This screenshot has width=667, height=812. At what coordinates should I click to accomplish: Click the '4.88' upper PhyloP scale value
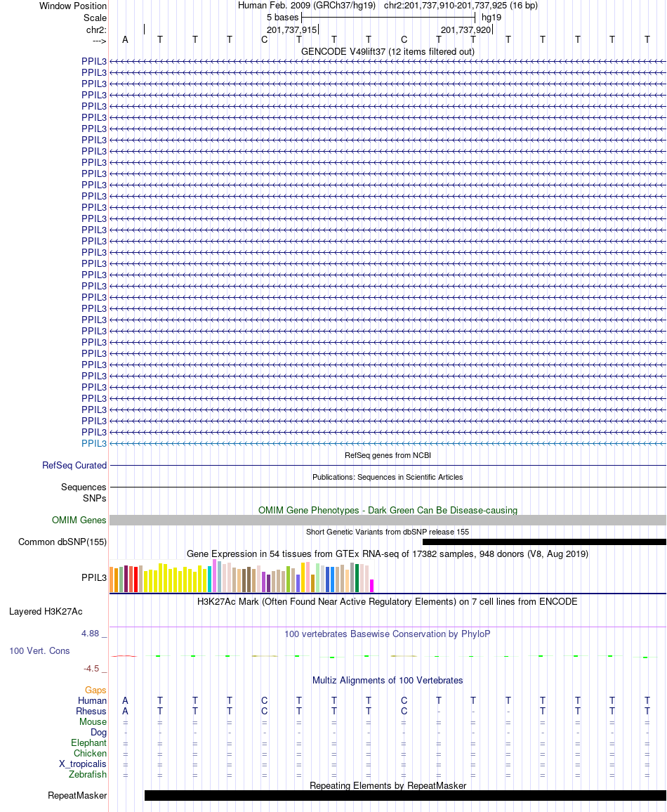pyautogui.click(x=90, y=634)
